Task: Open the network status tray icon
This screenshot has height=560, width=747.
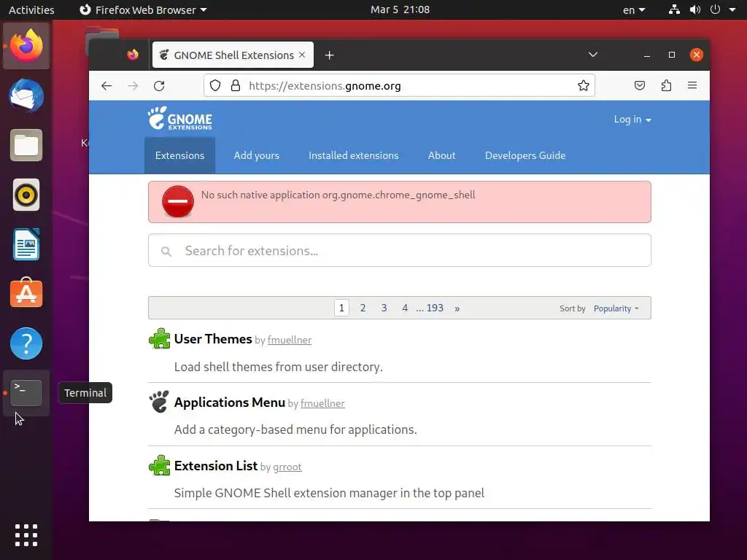Action: click(674, 9)
